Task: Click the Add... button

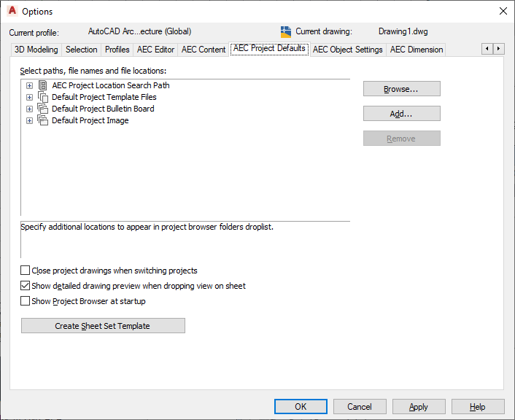Action: click(x=402, y=113)
